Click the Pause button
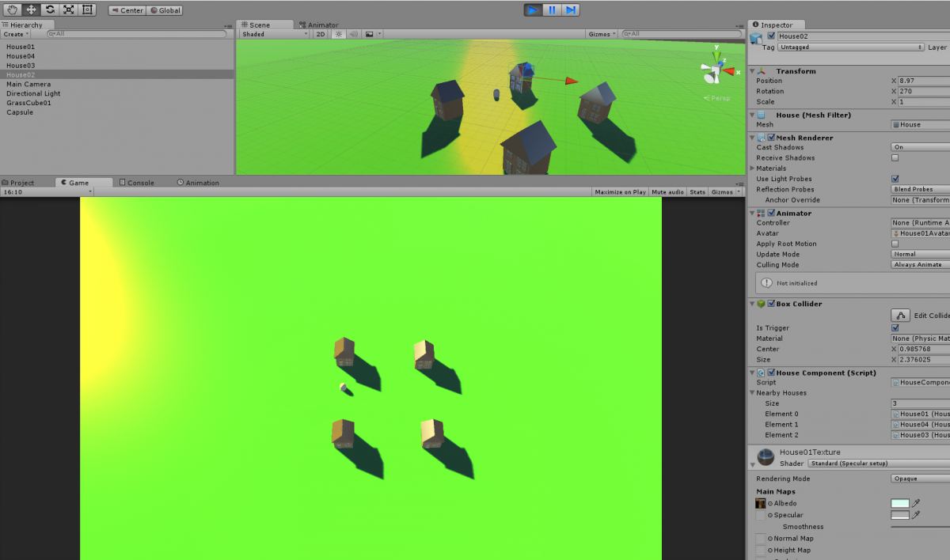Image resolution: width=950 pixels, height=560 pixels. click(x=552, y=9)
